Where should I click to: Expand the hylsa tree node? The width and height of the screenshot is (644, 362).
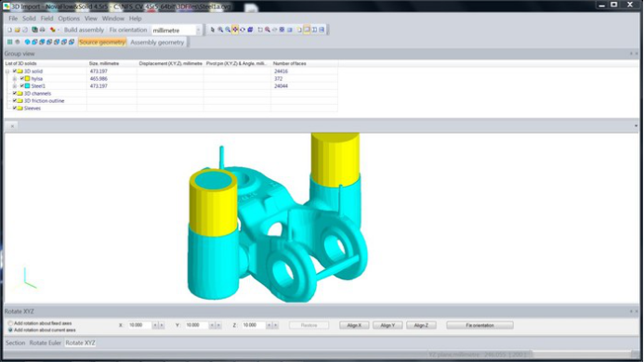pos(14,78)
